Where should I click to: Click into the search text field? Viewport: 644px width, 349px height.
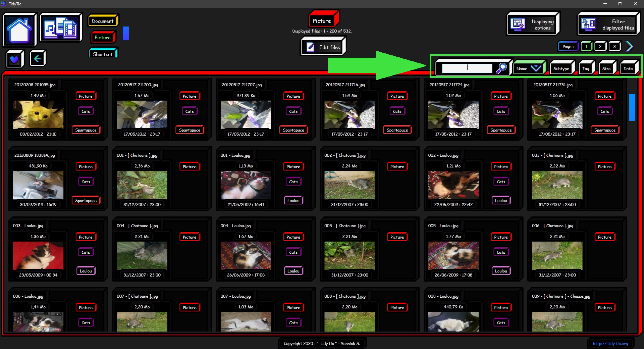(x=467, y=68)
